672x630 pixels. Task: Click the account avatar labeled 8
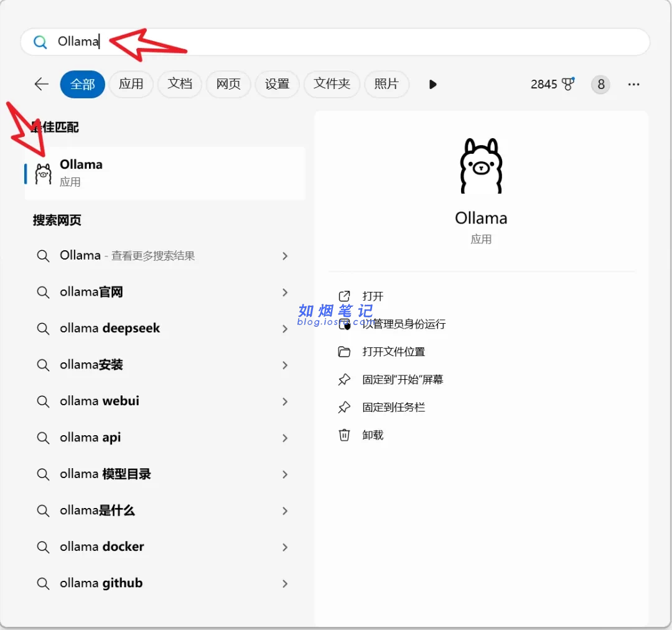coord(601,85)
